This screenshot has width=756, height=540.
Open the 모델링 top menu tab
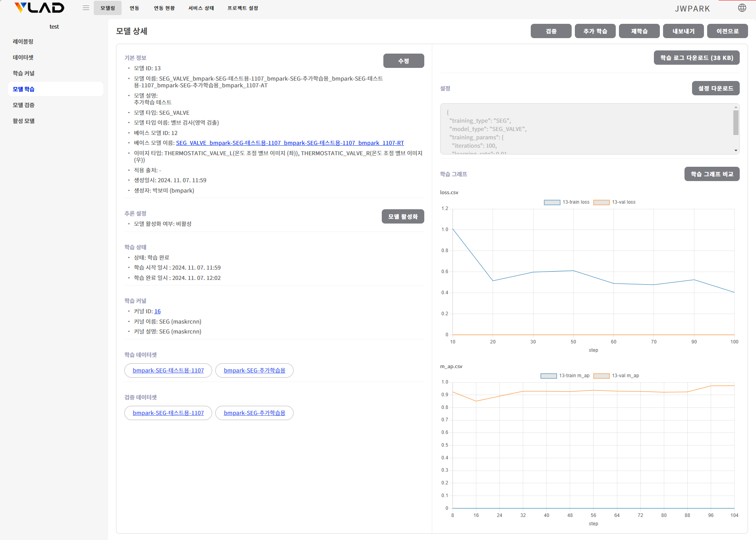tap(108, 8)
